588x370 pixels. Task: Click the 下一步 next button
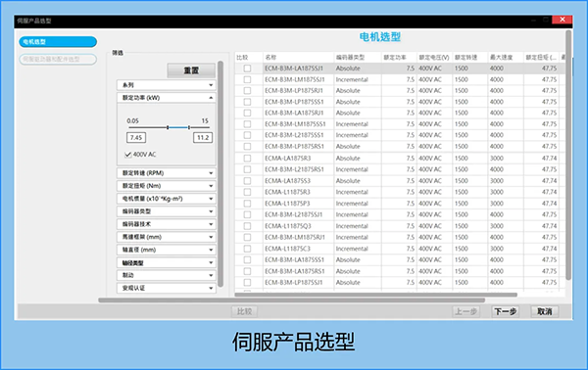coord(505,311)
